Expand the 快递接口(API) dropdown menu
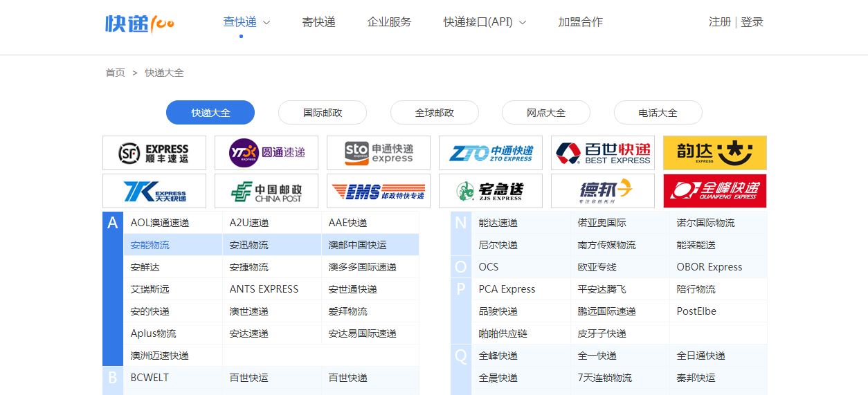 click(x=485, y=22)
